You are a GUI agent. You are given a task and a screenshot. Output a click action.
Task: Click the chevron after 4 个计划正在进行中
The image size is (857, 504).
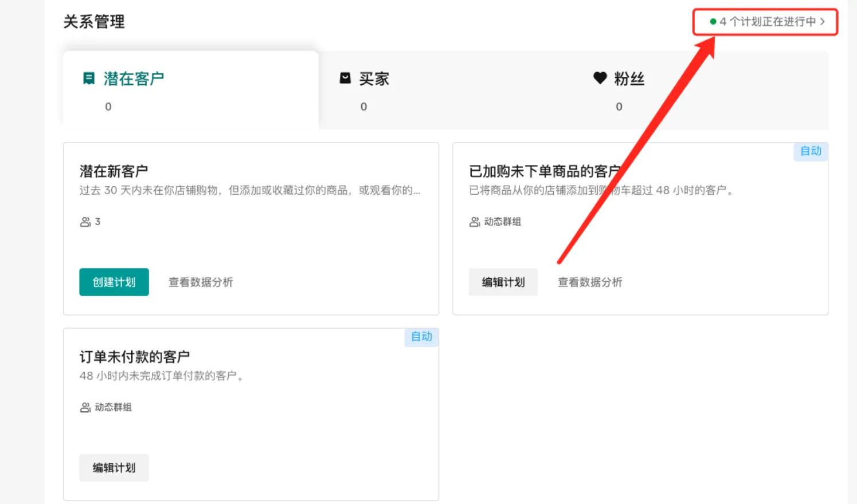tap(822, 22)
